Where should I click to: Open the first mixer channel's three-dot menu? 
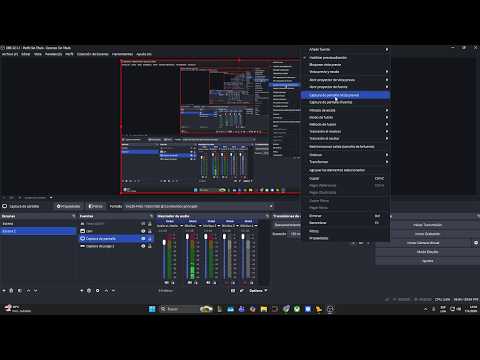coord(173,283)
